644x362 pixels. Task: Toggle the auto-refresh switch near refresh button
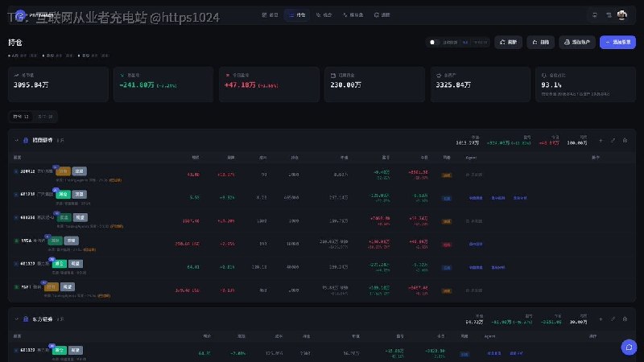(x=434, y=43)
